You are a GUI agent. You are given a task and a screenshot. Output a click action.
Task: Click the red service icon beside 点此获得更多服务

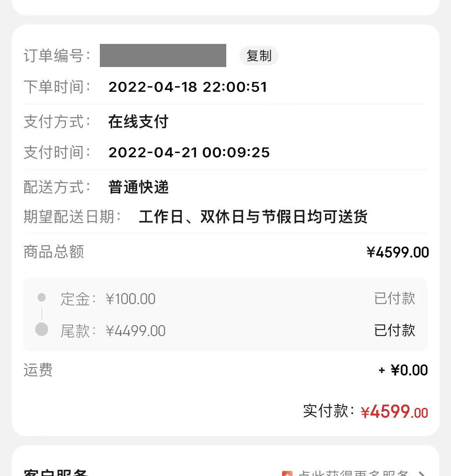287,473
